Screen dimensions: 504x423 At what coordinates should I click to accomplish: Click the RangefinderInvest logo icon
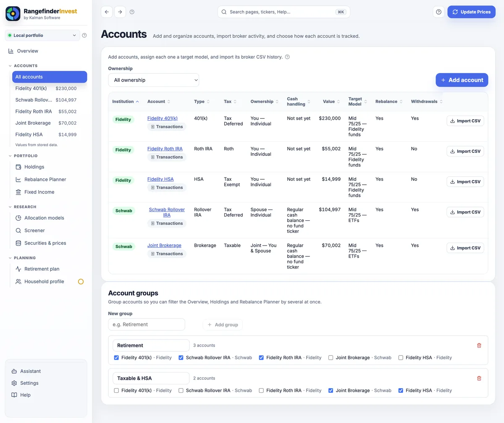click(13, 14)
